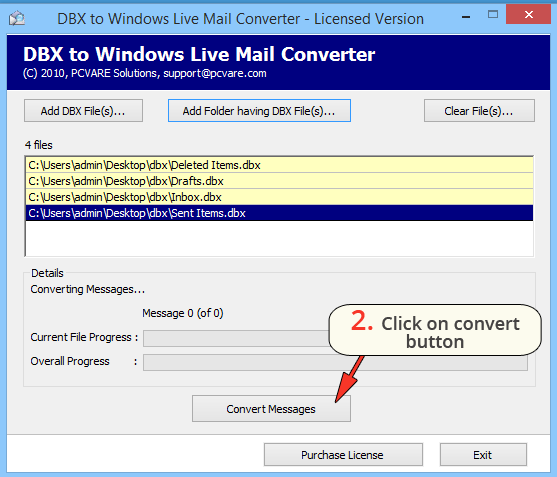Click the 4 files count label
Screen dimensions: 557x477
tap(38, 145)
